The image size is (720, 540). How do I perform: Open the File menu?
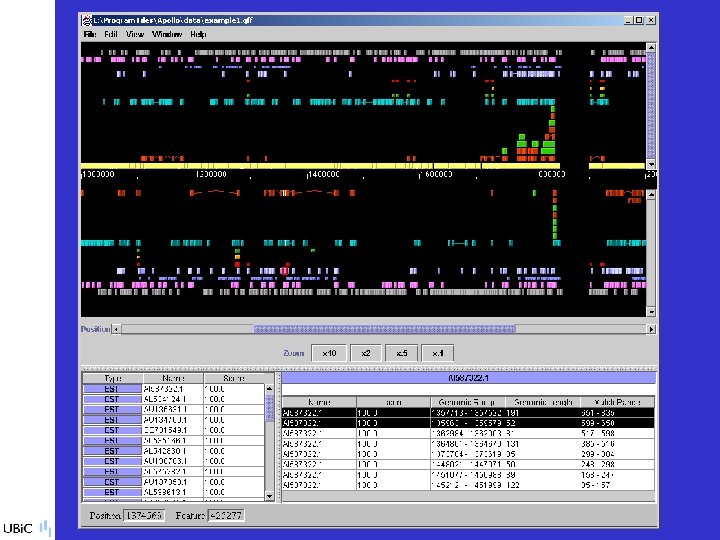pos(90,34)
